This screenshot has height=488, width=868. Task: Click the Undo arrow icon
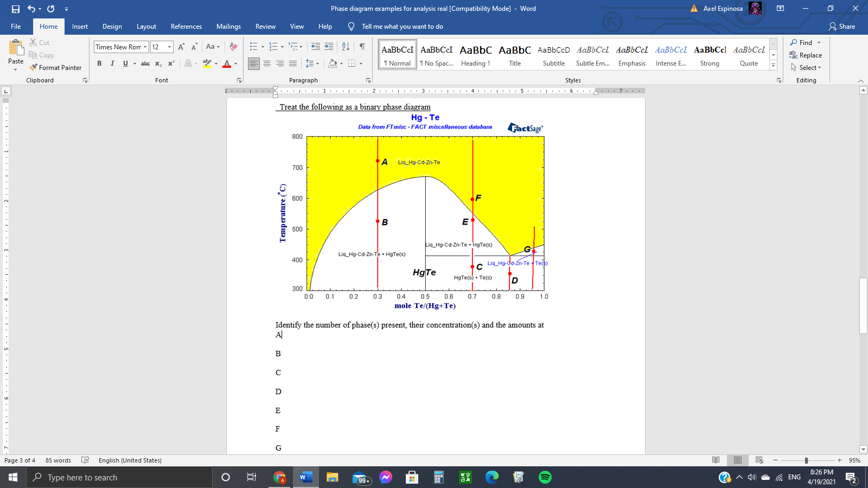point(31,9)
